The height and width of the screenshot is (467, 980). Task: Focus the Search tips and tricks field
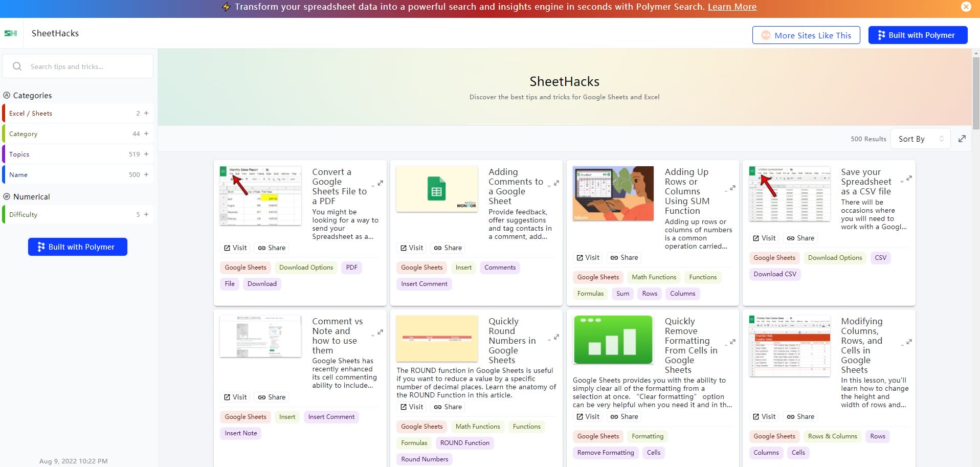78,66
